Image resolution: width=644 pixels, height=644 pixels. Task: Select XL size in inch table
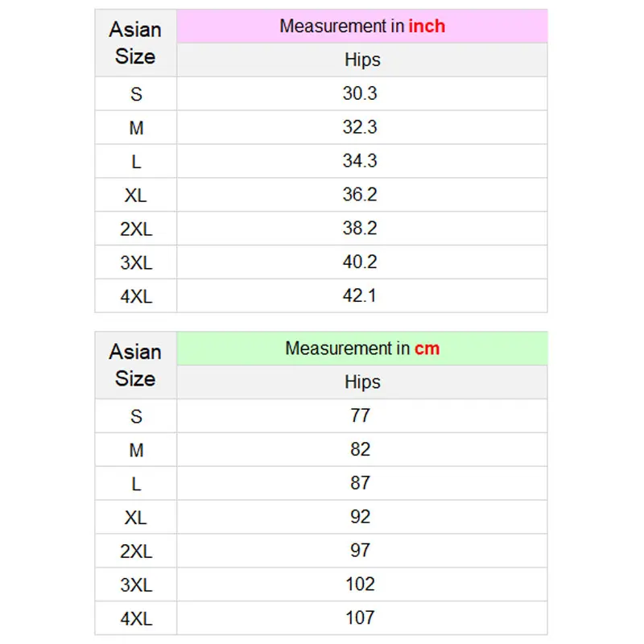(136, 196)
